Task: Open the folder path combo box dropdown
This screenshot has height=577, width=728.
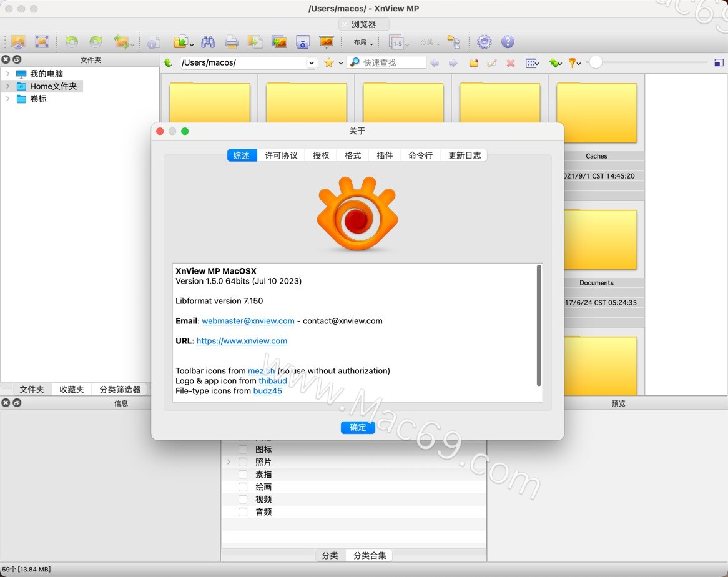Action: [x=311, y=62]
